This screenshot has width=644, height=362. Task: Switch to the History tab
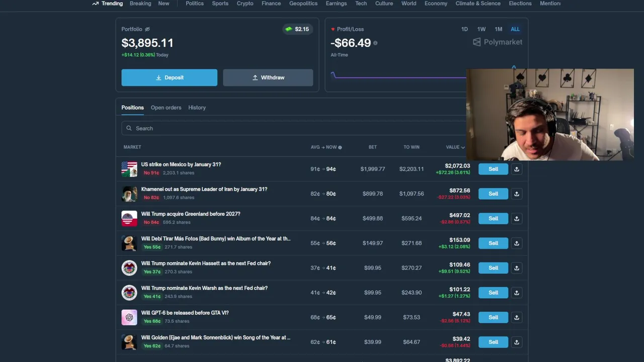tap(197, 108)
